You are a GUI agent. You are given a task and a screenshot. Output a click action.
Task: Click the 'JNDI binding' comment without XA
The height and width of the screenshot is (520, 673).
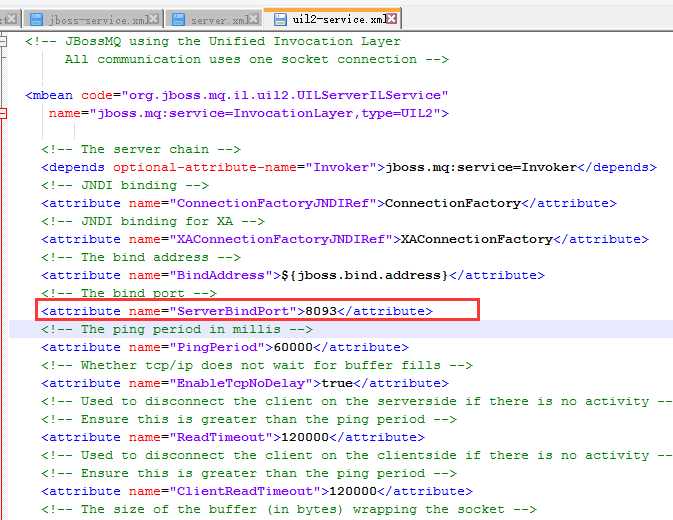point(125,185)
